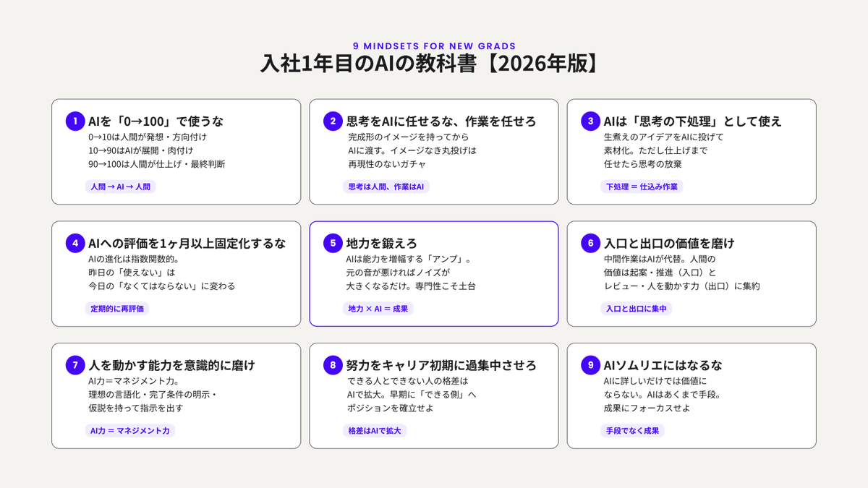Screen dimensions: 868x488
Task: Click the number 9 badge beside AIソムリエにはなるな
Action: point(590,366)
